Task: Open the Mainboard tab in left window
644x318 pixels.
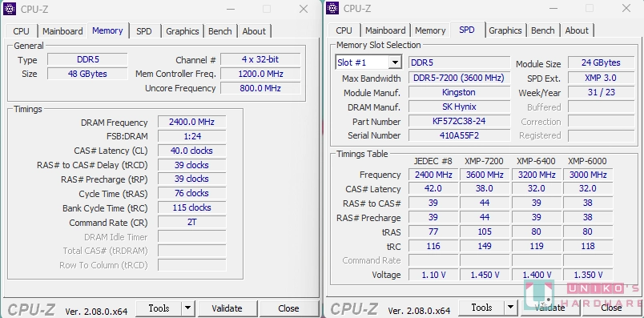Action: click(62, 31)
